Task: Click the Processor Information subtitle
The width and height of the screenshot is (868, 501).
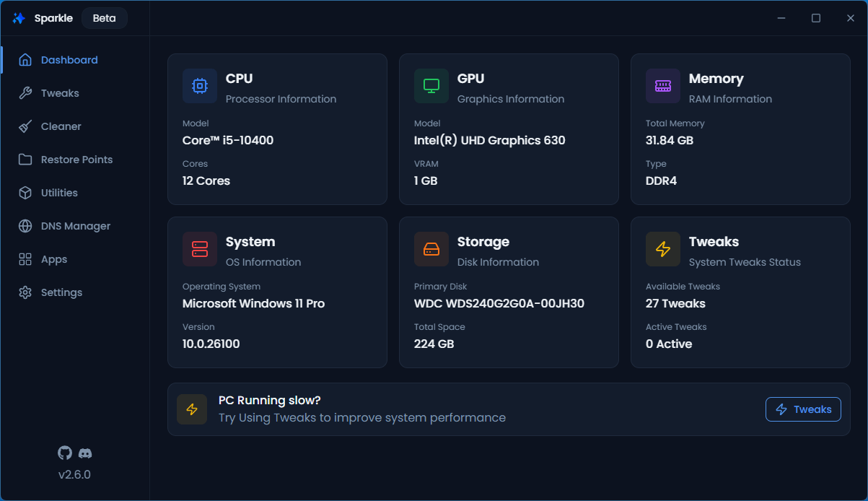Action: coord(281,99)
